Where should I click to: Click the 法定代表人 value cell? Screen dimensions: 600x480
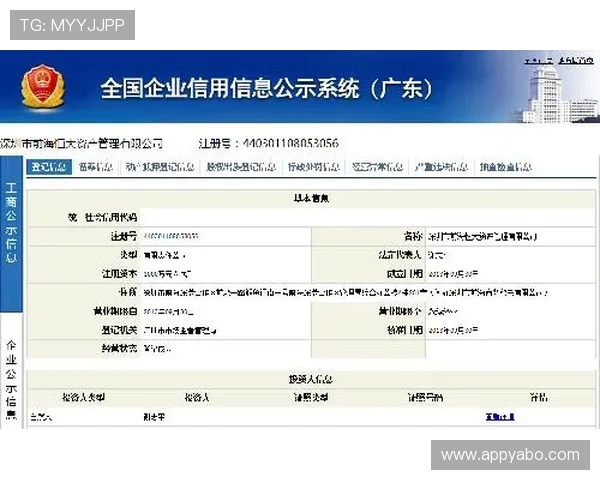510,255
